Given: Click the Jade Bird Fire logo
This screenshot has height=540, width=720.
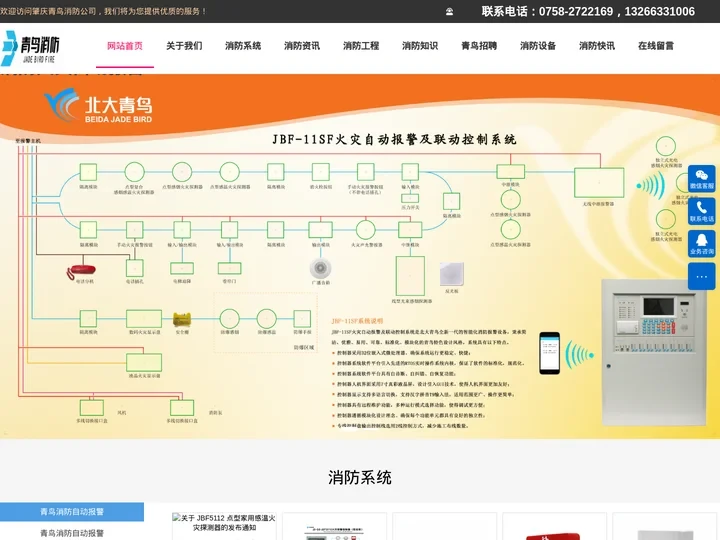Looking at the screenshot, I should coord(30,47).
